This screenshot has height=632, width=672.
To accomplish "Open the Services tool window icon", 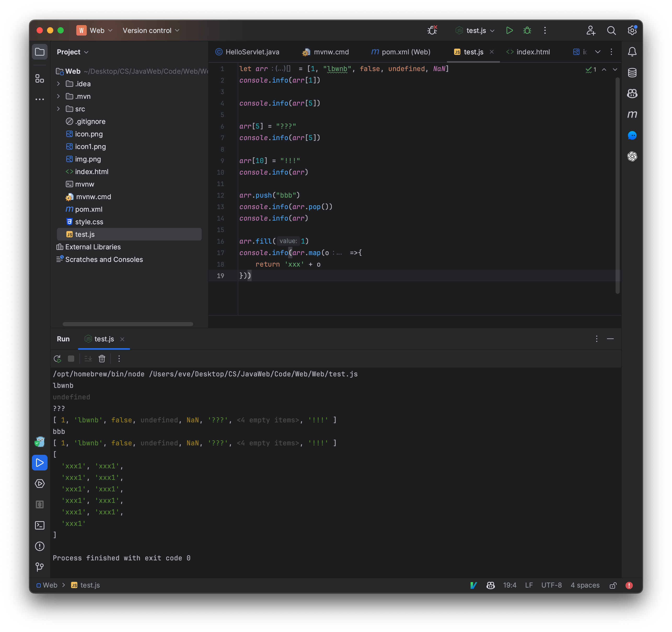I will tap(39, 484).
